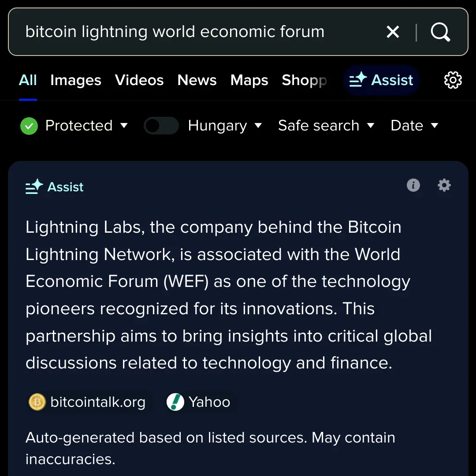
Task: Select the Maps tab
Action: point(249,80)
